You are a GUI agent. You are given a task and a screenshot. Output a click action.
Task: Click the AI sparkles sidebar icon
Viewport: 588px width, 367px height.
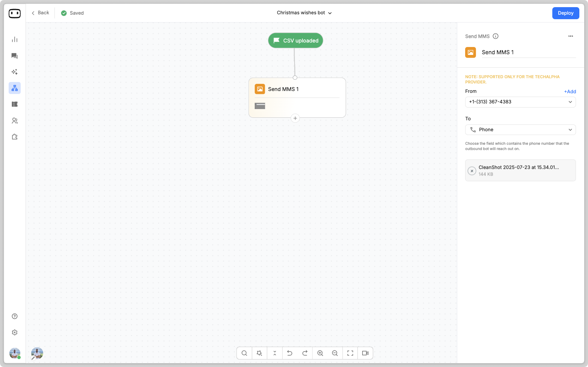coord(15,72)
